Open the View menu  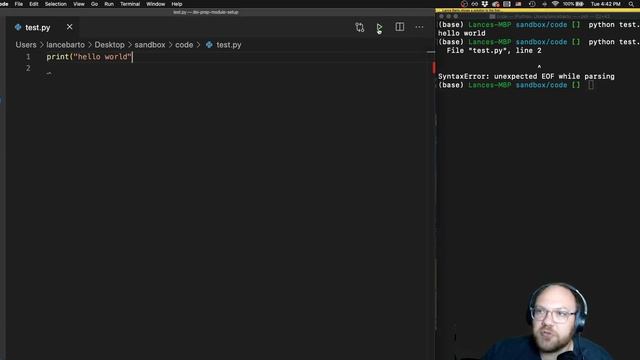[79, 4]
